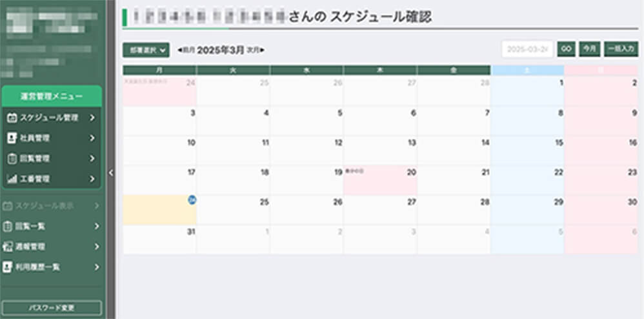Image resolution: width=644 pixels, height=319 pixels.
Task: Select March 1 Saturday cell
Action: pos(527,91)
